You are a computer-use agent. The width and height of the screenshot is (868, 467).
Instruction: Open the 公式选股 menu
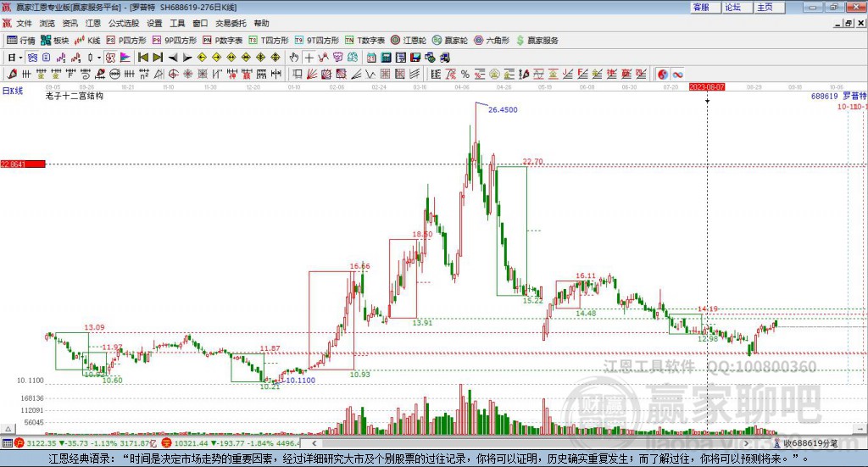(124, 23)
